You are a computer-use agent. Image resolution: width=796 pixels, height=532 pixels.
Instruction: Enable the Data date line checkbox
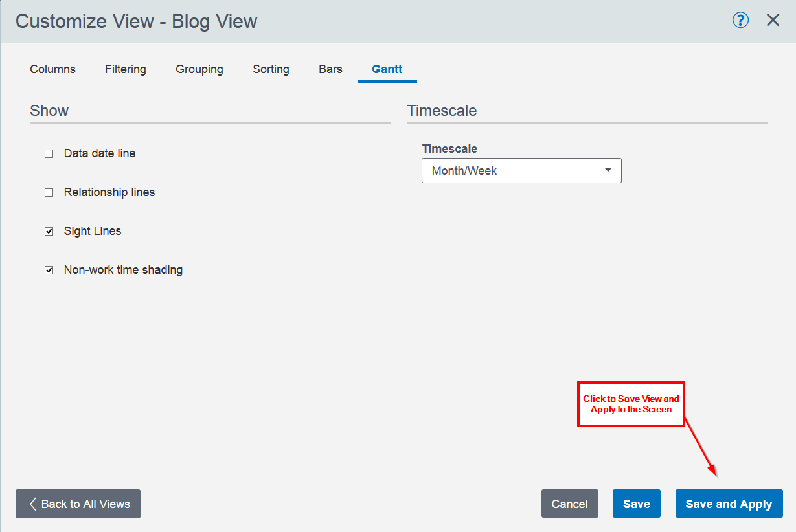(x=49, y=154)
